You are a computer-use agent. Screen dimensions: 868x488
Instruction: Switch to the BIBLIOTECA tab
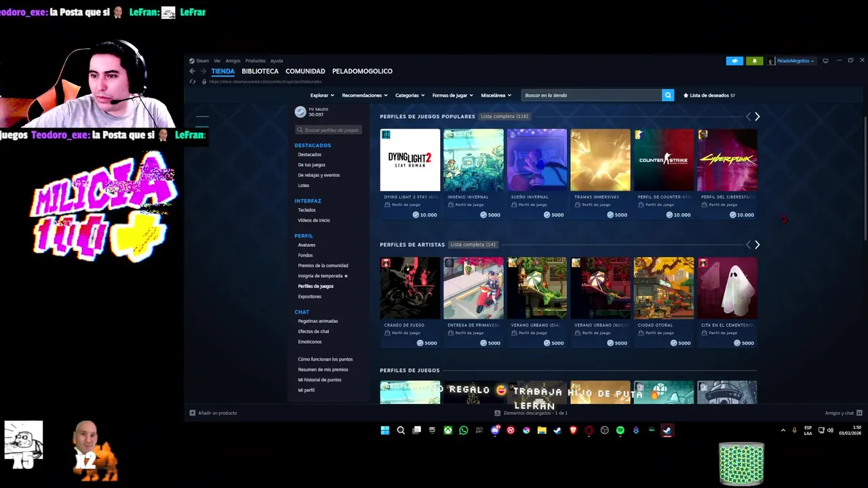click(260, 71)
